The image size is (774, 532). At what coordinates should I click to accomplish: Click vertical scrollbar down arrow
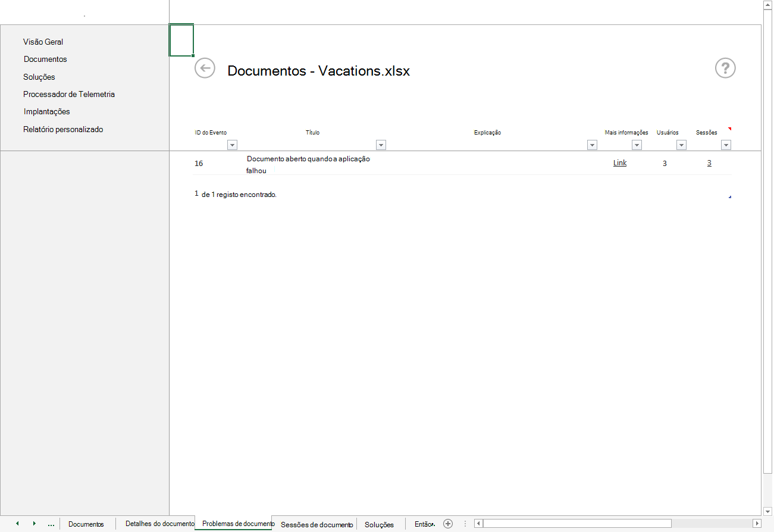pyautogui.click(x=767, y=511)
